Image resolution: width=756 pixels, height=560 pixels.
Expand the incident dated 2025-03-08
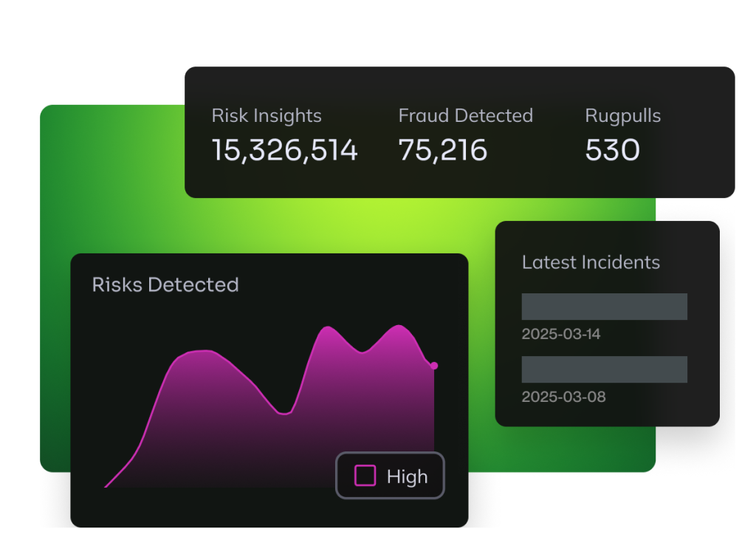tap(604, 369)
